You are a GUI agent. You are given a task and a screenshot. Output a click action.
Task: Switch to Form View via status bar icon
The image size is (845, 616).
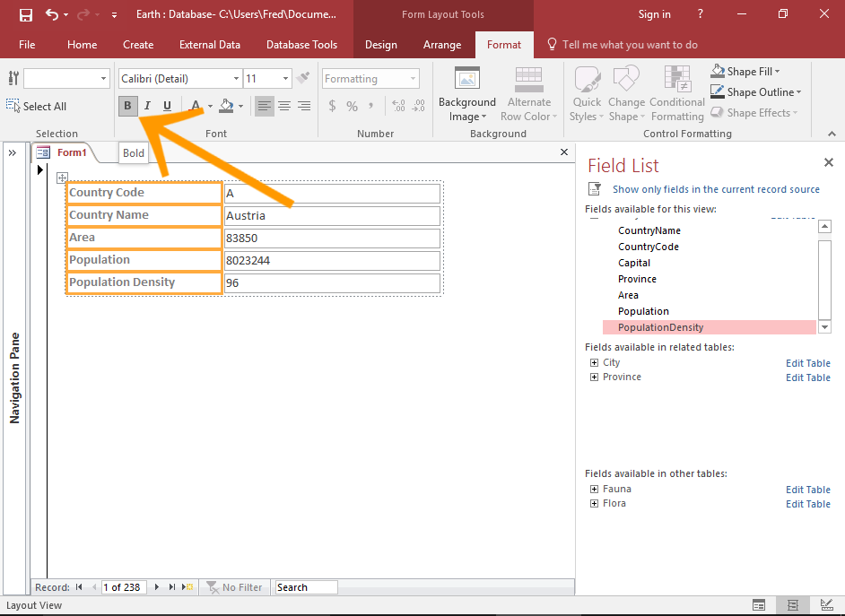click(759, 605)
